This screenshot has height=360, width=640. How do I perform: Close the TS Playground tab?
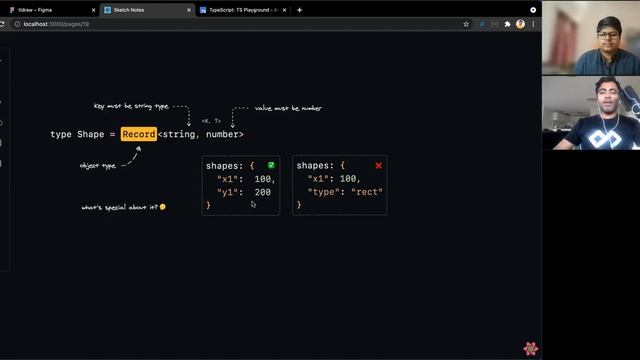click(x=284, y=10)
